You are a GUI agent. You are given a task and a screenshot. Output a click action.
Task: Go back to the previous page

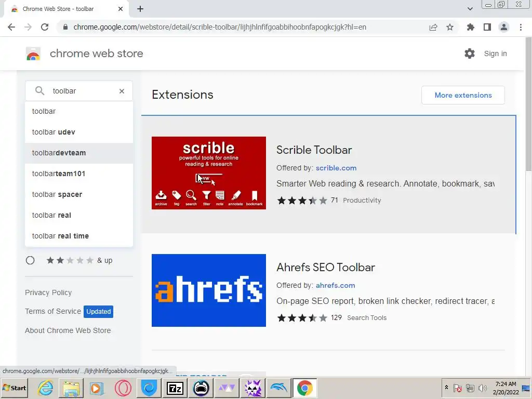pyautogui.click(x=11, y=27)
